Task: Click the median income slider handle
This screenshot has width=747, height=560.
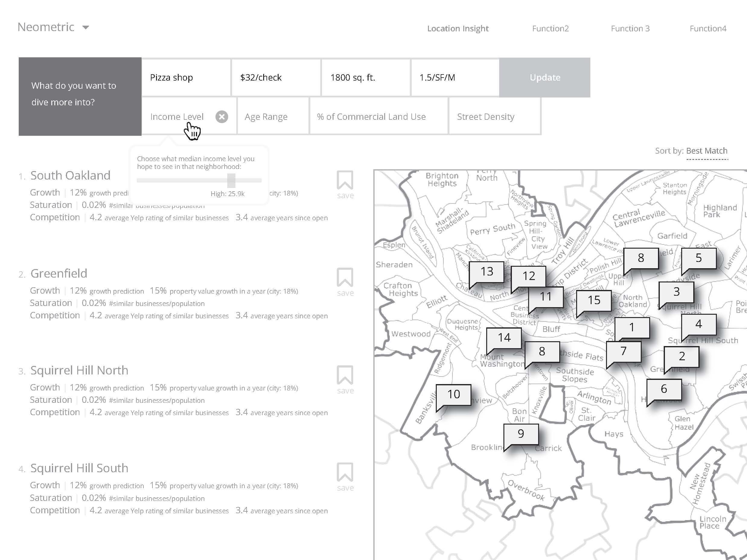Action: pos(231,181)
